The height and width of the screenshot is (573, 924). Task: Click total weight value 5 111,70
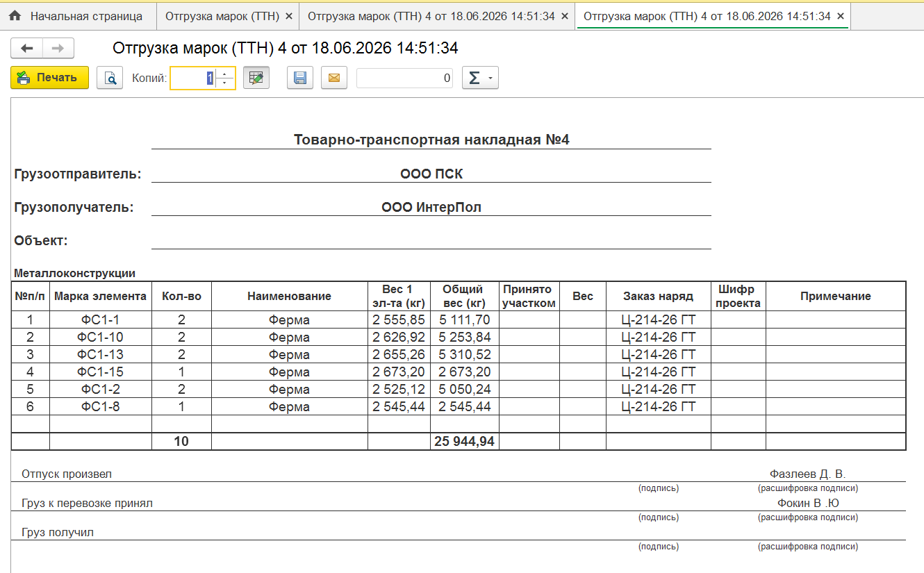[x=464, y=320]
